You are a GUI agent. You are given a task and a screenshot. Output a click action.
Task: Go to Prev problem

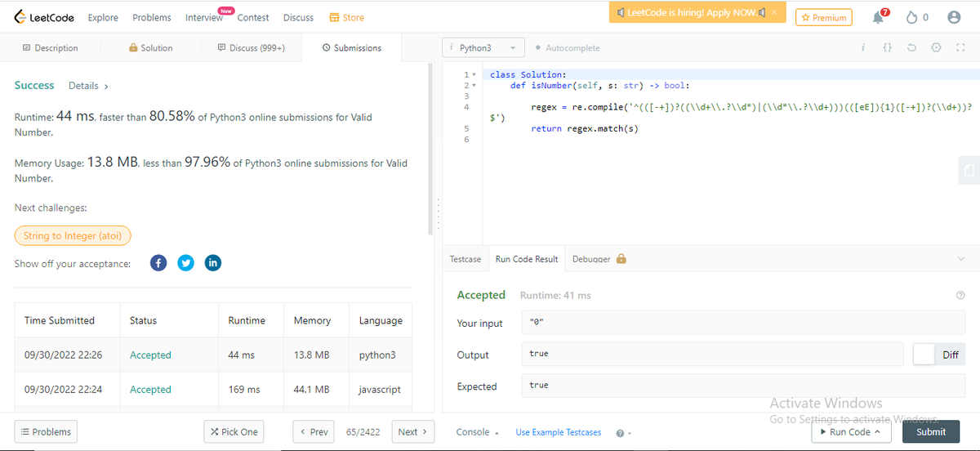tap(314, 432)
